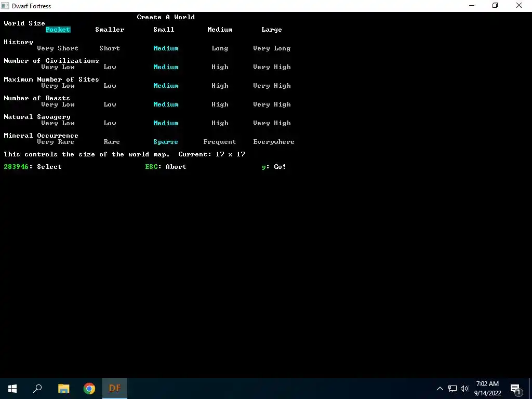
Task: Choose Rare Mineral Occurrence
Action: pos(112,141)
